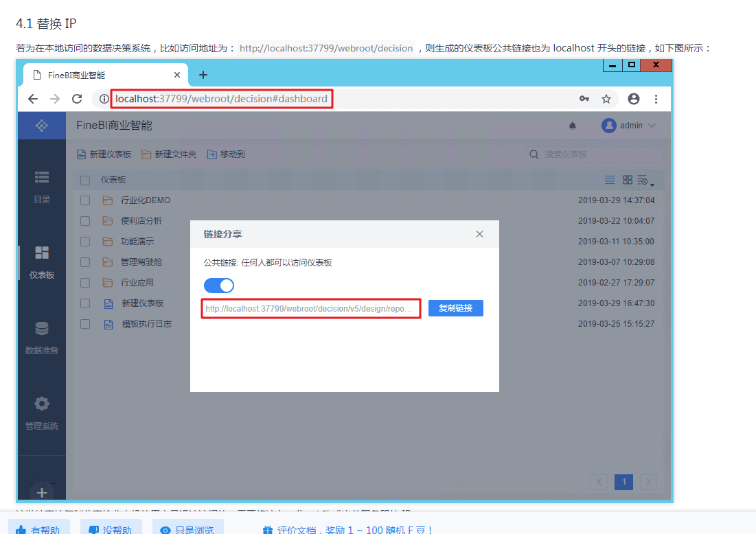This screenshot has height=534, width=756.
Task: Check the 模板执行日志 row checkbox
Action: pos(85,324)
